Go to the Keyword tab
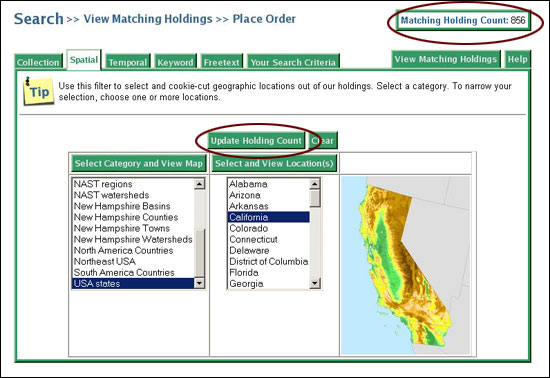Viewport: 550px width, 378px height. (175, 62)
